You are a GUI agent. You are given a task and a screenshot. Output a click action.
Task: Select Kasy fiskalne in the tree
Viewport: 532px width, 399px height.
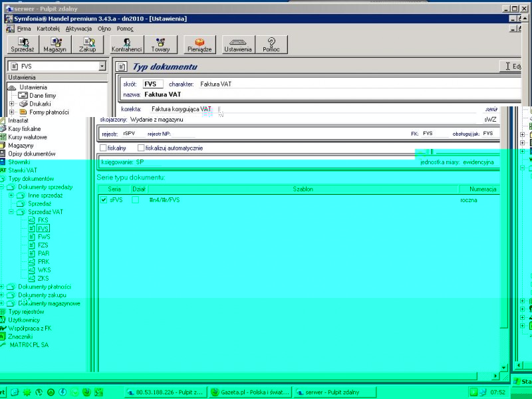click(25, 129)
